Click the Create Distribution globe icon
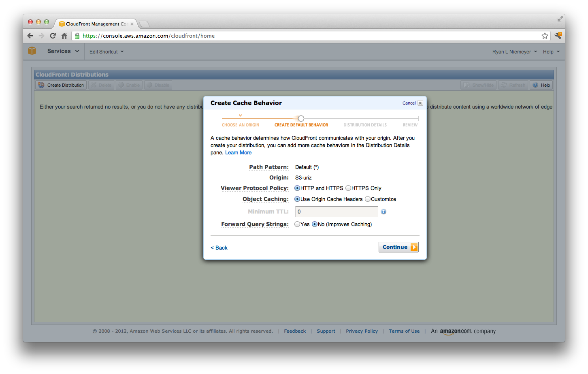Screen dimensions: 588x374 click(41, 85)
